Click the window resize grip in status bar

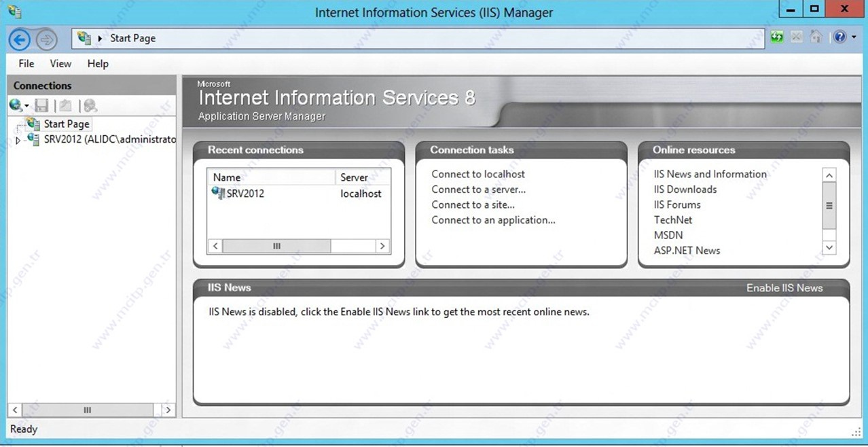(856, 431)
